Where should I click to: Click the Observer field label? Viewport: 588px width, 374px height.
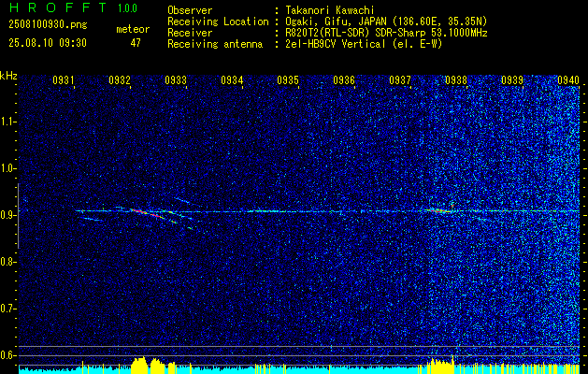(190, 10)
